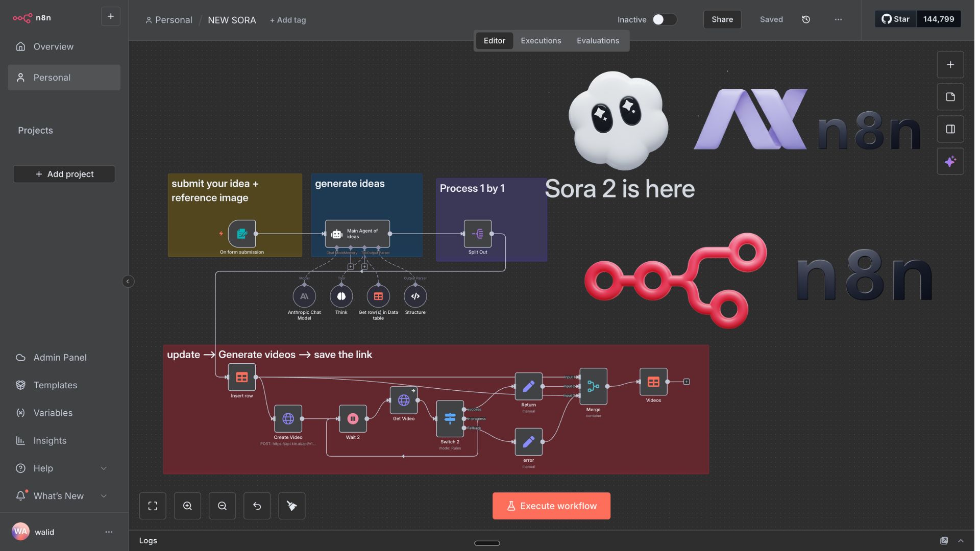Click the zoom out magnifier button
Viewport: 980px width, 551px height.
click(222, 506)
